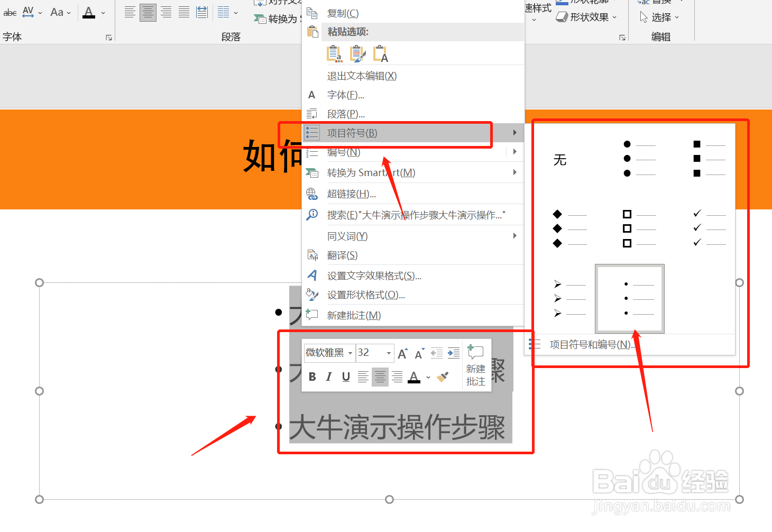Paste keeping source formatting icon

click(357, 53)
